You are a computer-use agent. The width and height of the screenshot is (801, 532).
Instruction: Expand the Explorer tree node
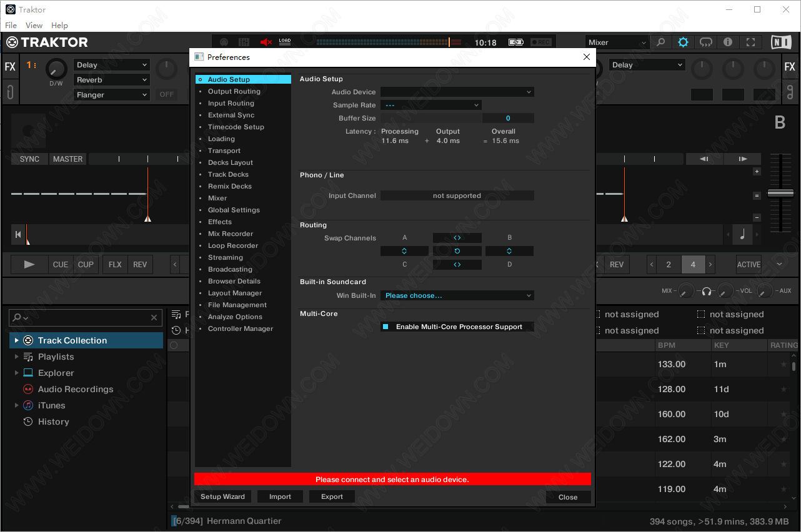tap(16, 373)
